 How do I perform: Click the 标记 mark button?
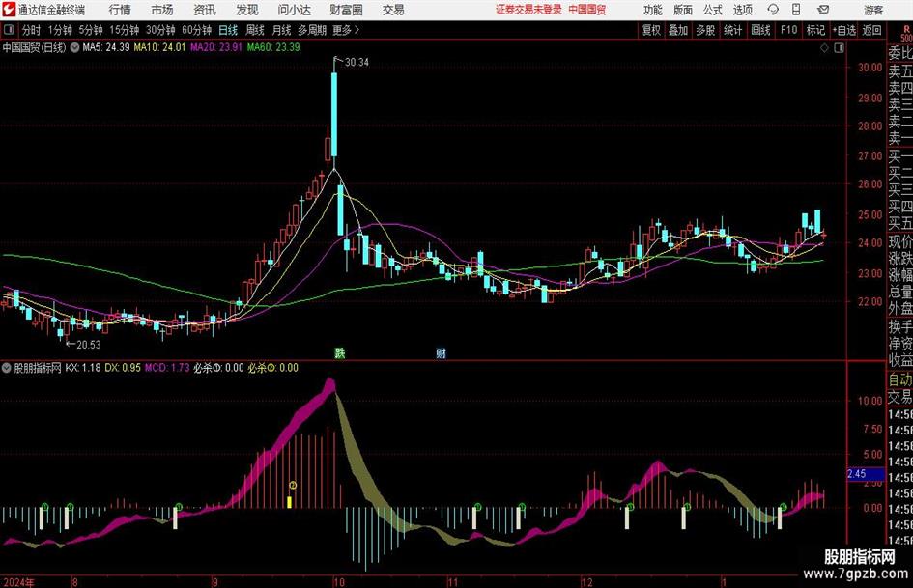click(815, 30)
